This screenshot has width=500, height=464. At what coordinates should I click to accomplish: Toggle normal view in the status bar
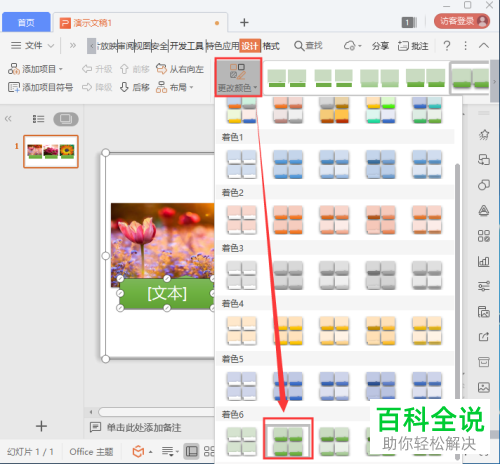click(x=192, y=452)
